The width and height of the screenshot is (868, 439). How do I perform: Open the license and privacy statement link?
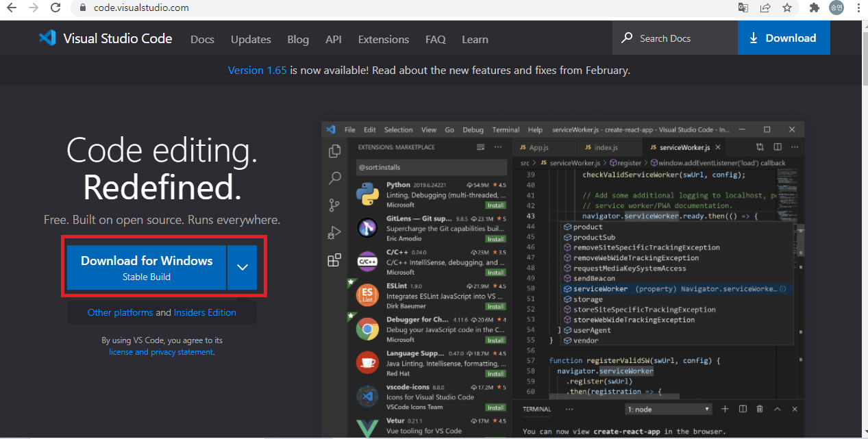coord(161,352)
